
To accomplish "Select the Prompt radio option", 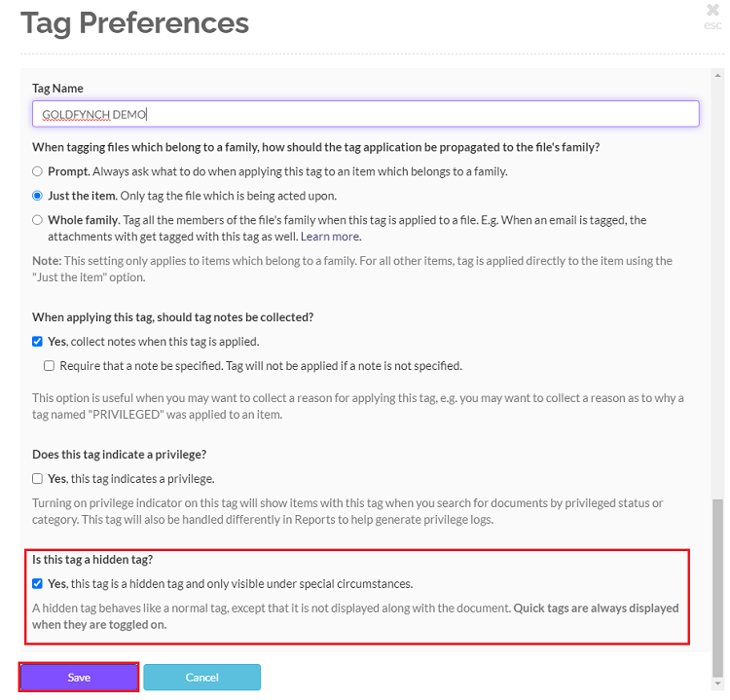I will (37, 171).
